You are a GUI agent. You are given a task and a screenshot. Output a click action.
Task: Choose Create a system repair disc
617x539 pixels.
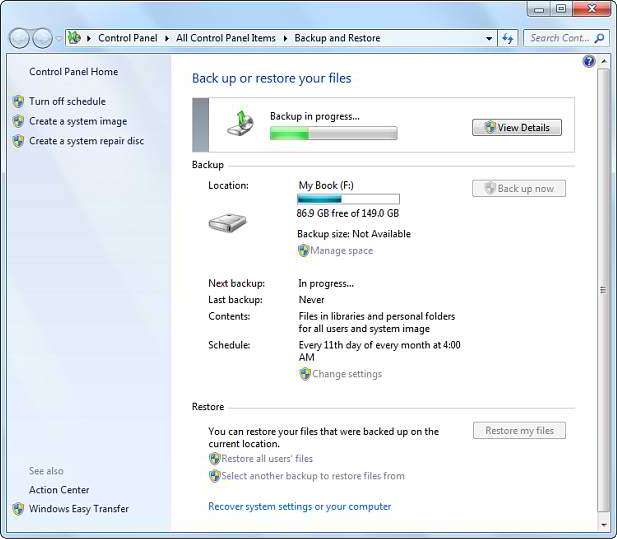[x=87, y=141]
